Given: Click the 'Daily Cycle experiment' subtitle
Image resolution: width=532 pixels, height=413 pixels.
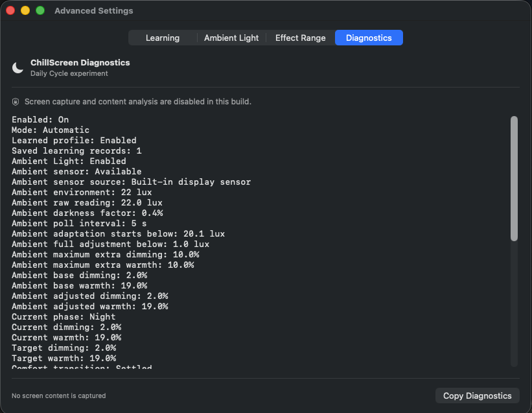Looking at the screenshot, I should 69,73.
